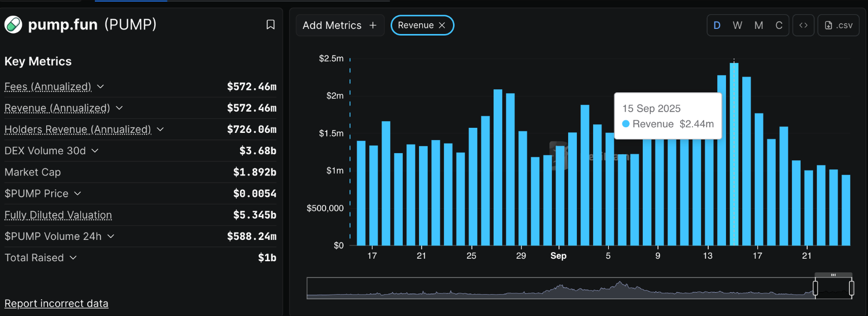Screen dimensions: 868x316
Task: Click the right range slider handle
Action: (851, 288)
